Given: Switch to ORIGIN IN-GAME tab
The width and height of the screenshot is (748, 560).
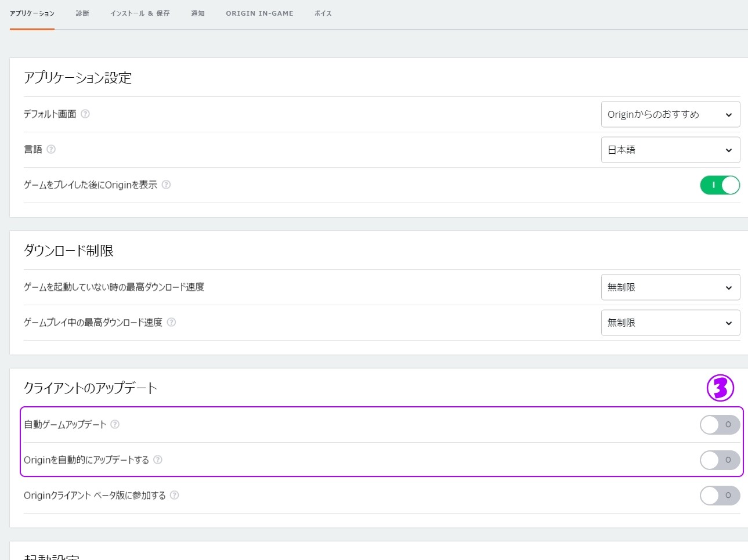Looking at the screenshot, I should point(259,13).
